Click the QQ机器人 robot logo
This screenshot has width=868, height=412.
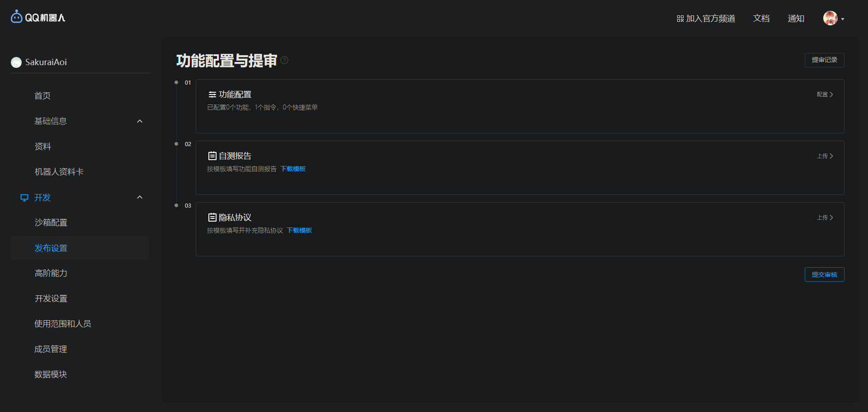(17, 17)
